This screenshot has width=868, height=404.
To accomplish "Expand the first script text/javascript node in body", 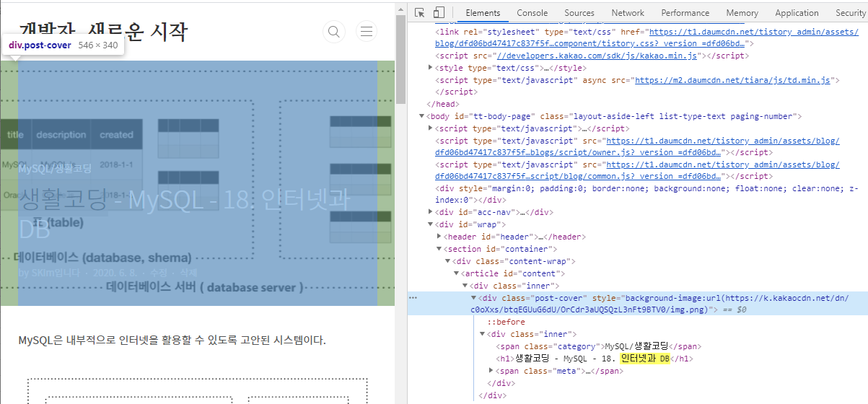I will [431, 128].
